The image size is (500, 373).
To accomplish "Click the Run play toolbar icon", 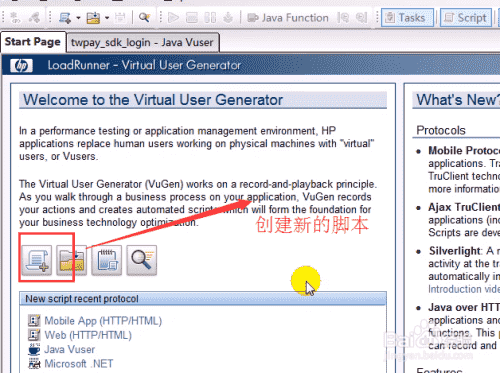I will pos(173,17).
